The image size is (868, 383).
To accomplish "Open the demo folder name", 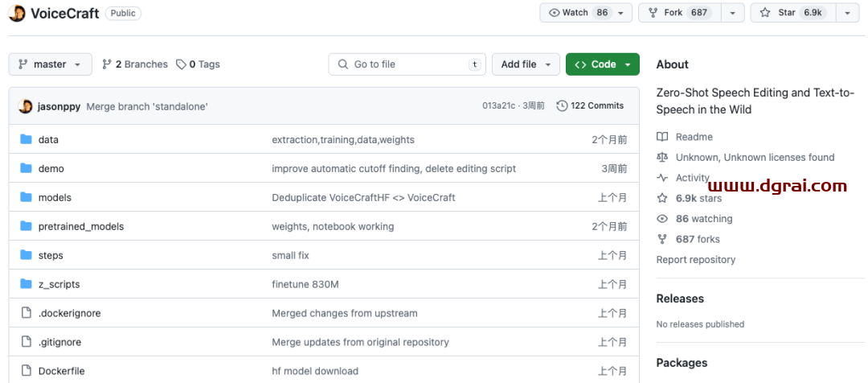I will [x=51, y=168].
